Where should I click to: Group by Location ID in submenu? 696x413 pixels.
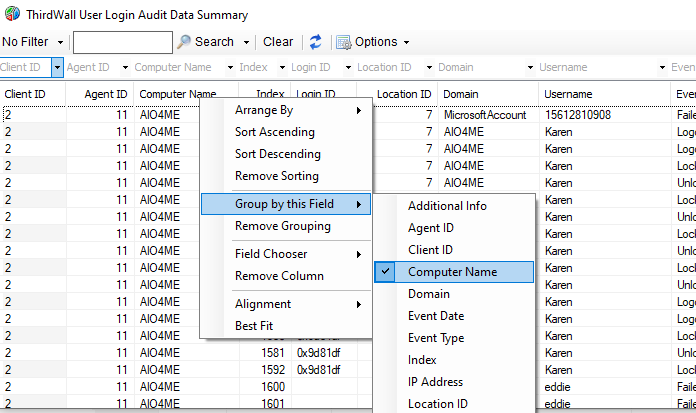click(x=454, y=404)
